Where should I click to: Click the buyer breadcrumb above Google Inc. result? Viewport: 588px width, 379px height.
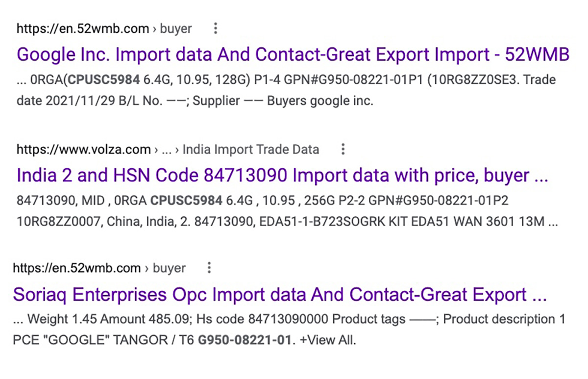pyautogui.click(x=175, y=29)
